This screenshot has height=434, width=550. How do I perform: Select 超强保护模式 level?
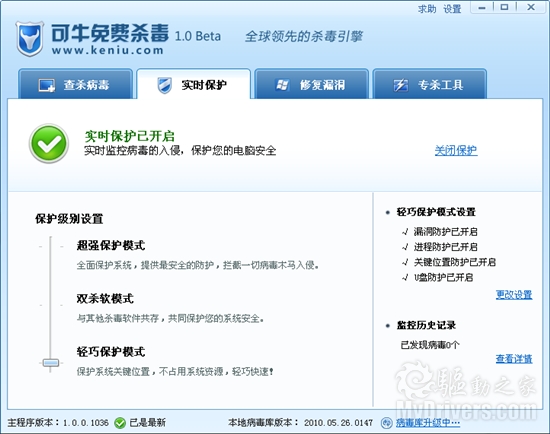(x=111, y=245)
